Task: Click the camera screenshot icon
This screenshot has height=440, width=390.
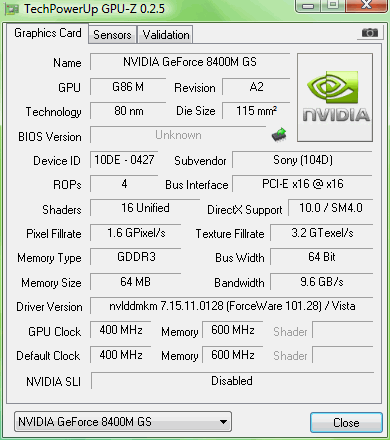Action: pyautogui.click(x=370, y=33)
